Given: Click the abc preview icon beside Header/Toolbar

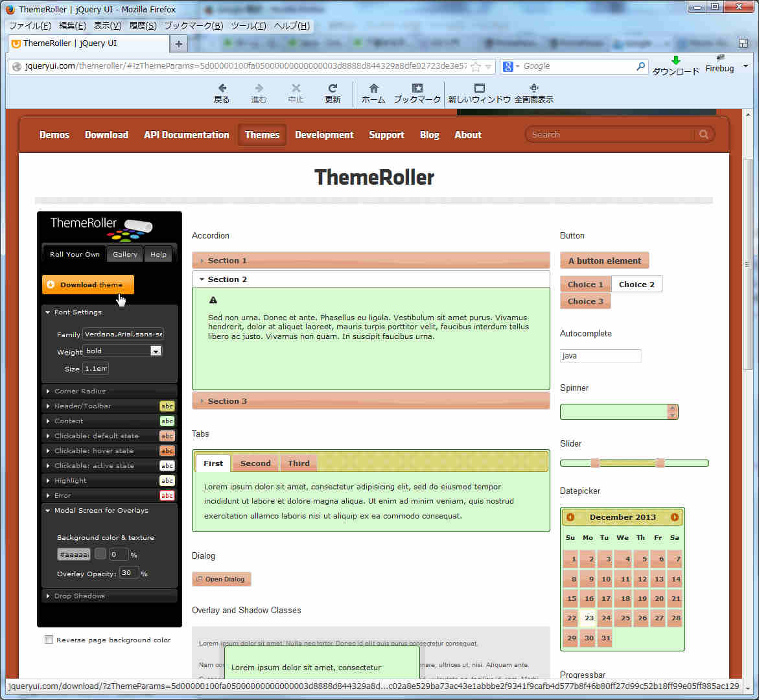Looking at the screenshot, I should point(167,406).
